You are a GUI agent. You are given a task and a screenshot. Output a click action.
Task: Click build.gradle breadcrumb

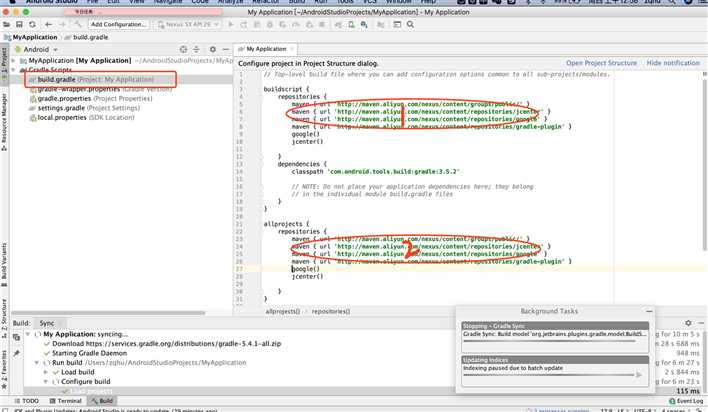(87, 37)
